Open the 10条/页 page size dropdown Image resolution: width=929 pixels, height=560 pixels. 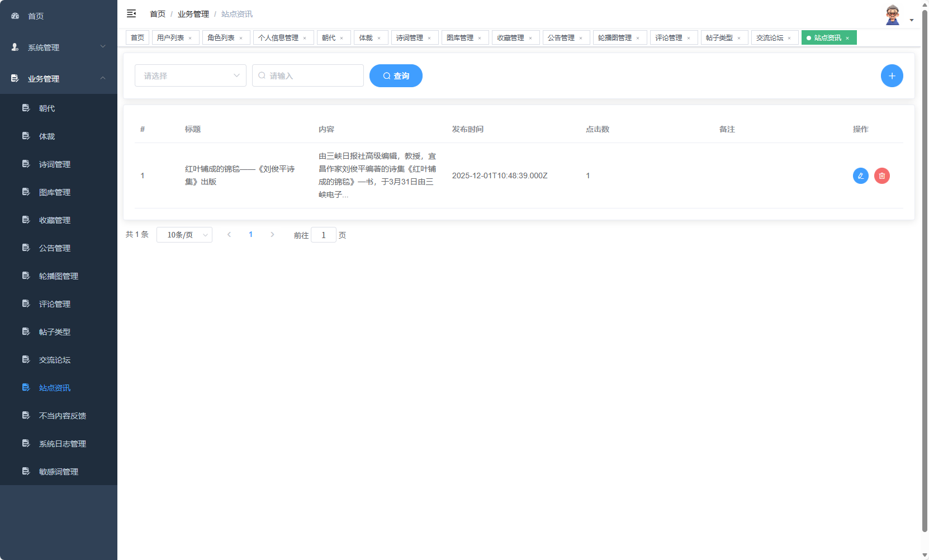point(184,235)
